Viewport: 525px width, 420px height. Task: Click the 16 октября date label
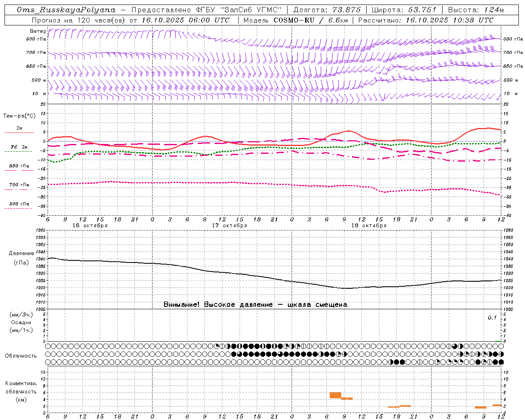(x=90, y=226)
